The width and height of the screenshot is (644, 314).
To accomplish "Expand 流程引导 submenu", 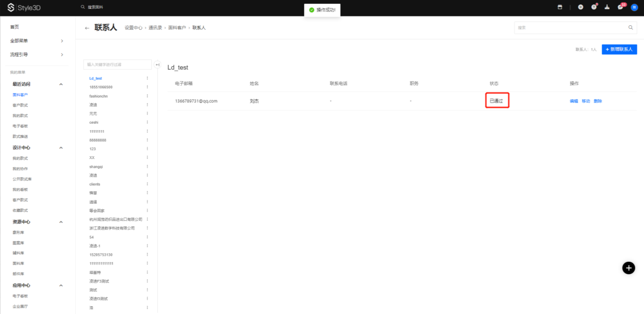I will click(x=62, y=55).
